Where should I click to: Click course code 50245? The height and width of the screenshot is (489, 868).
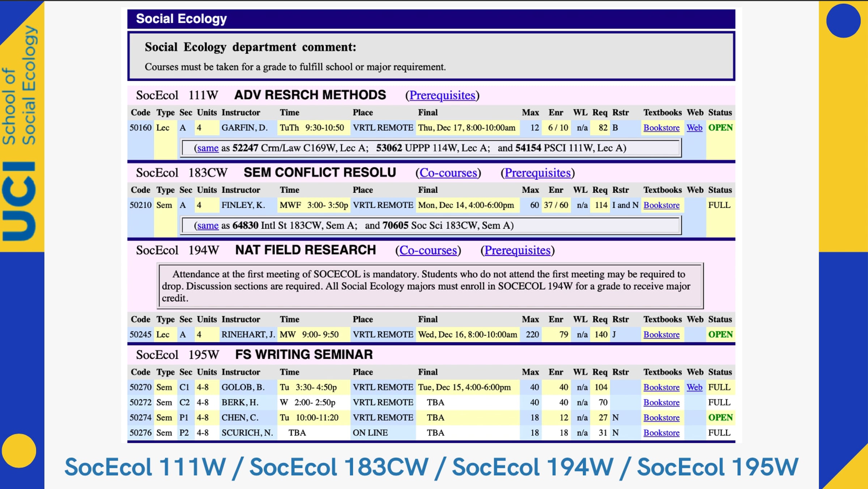click(140, 335)
